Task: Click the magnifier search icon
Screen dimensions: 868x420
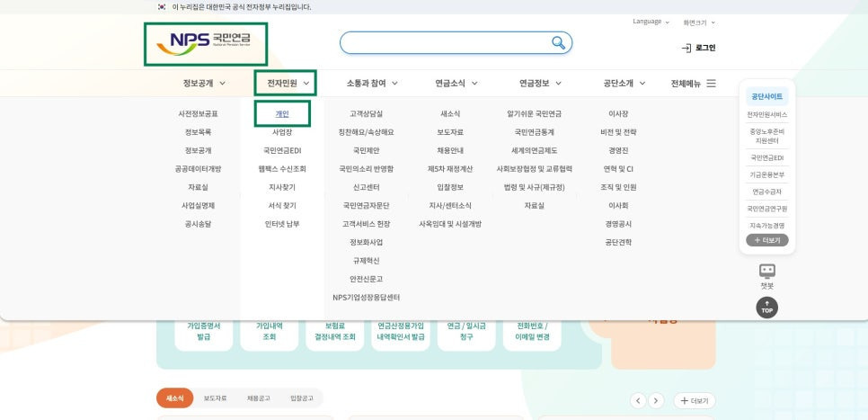Action: [x=559, y=42]
